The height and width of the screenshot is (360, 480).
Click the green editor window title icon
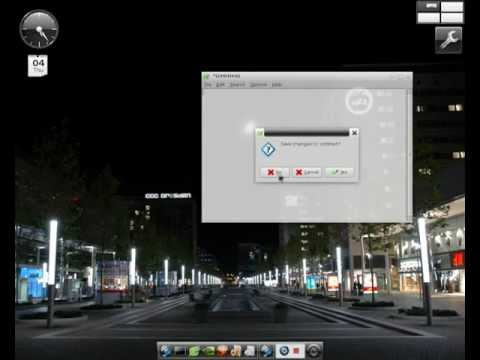(206, 76)
